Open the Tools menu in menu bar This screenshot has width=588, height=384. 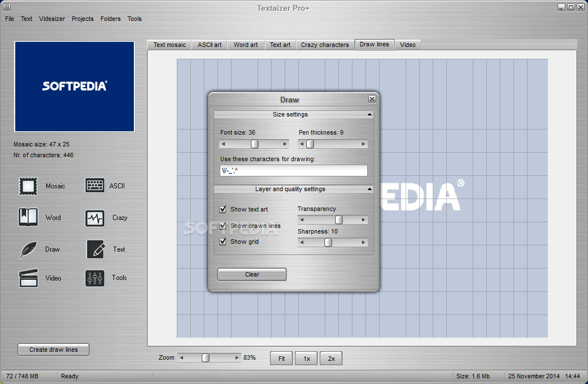(x=134, y=19)
